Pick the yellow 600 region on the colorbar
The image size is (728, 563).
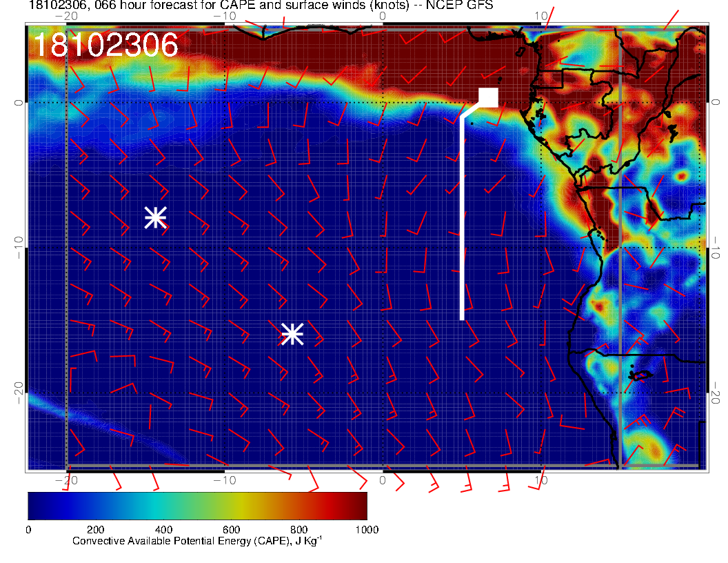tap(231, 506)
